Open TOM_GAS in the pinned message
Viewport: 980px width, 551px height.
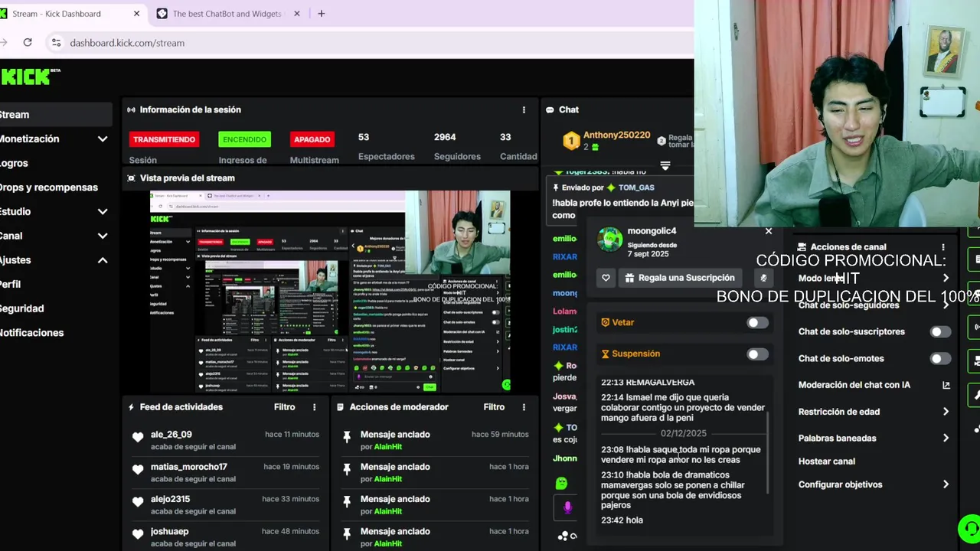tap(636, 187)
